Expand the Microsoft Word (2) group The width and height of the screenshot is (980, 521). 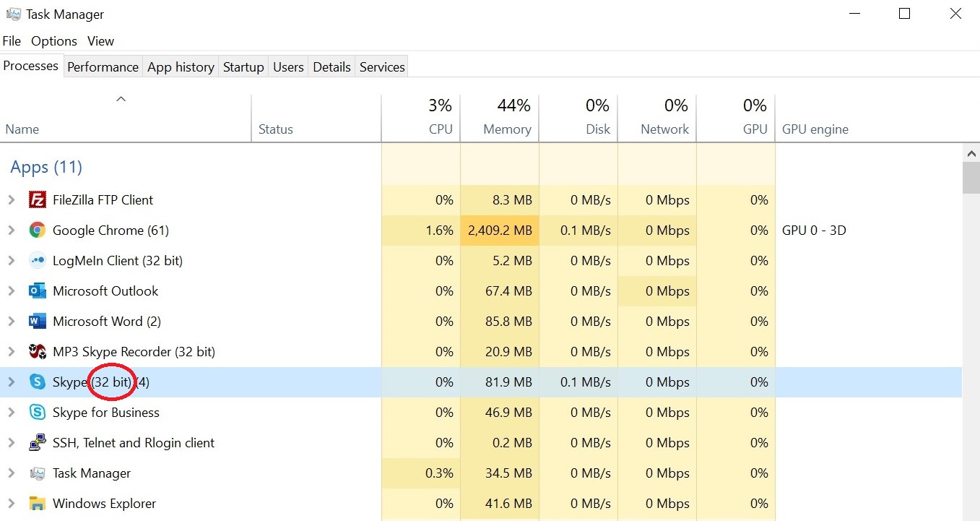tap(11, 322)
